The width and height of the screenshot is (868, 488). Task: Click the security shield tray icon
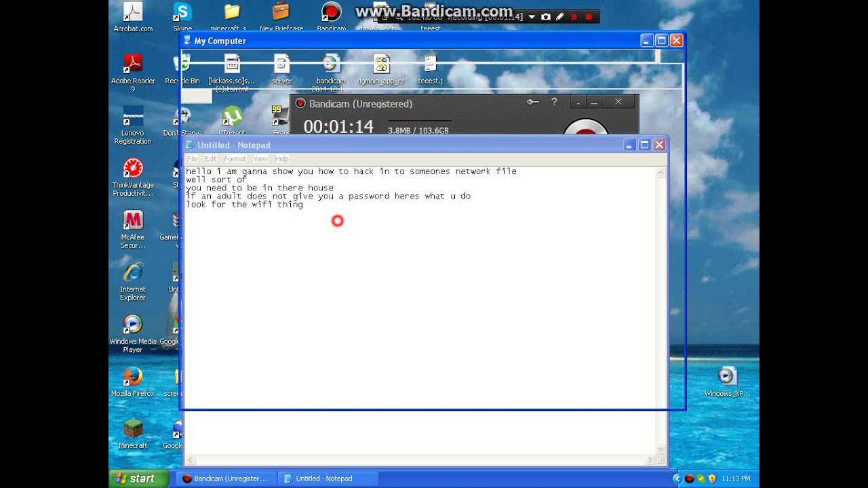712,479
